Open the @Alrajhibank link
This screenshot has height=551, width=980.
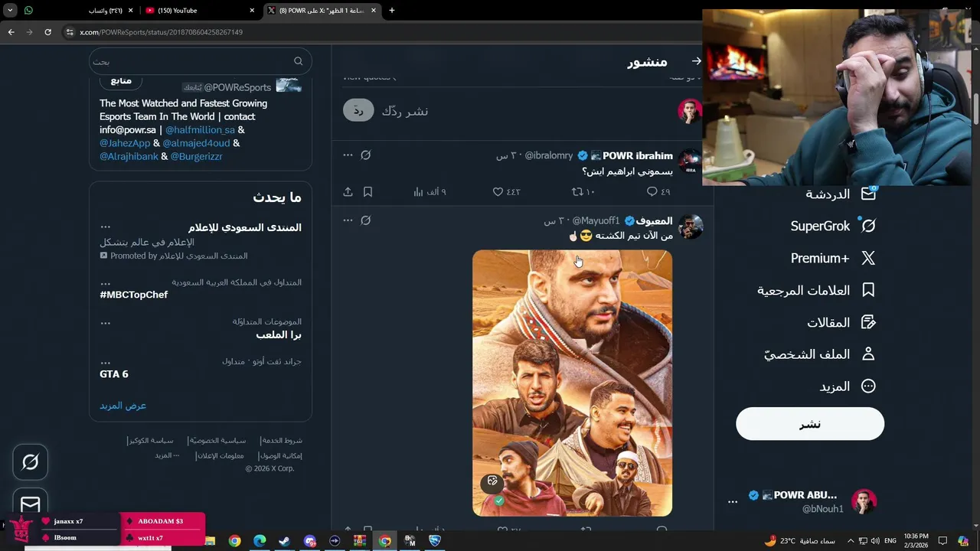click(129, 156)
